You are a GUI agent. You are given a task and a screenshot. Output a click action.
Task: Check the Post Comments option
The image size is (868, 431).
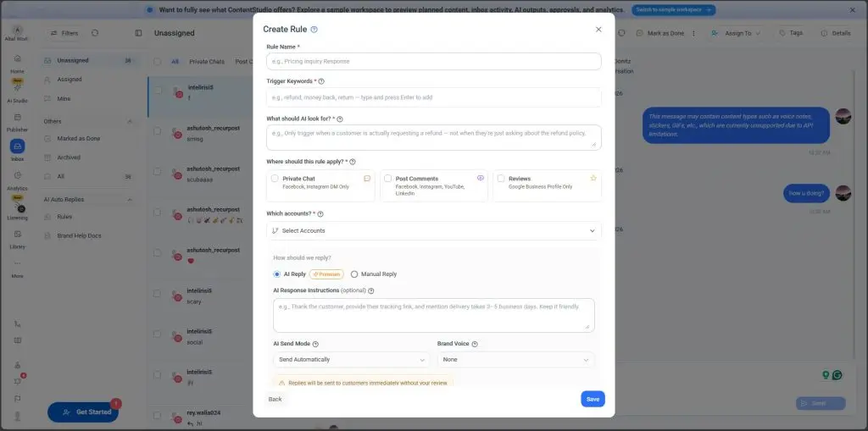[387, 179]
